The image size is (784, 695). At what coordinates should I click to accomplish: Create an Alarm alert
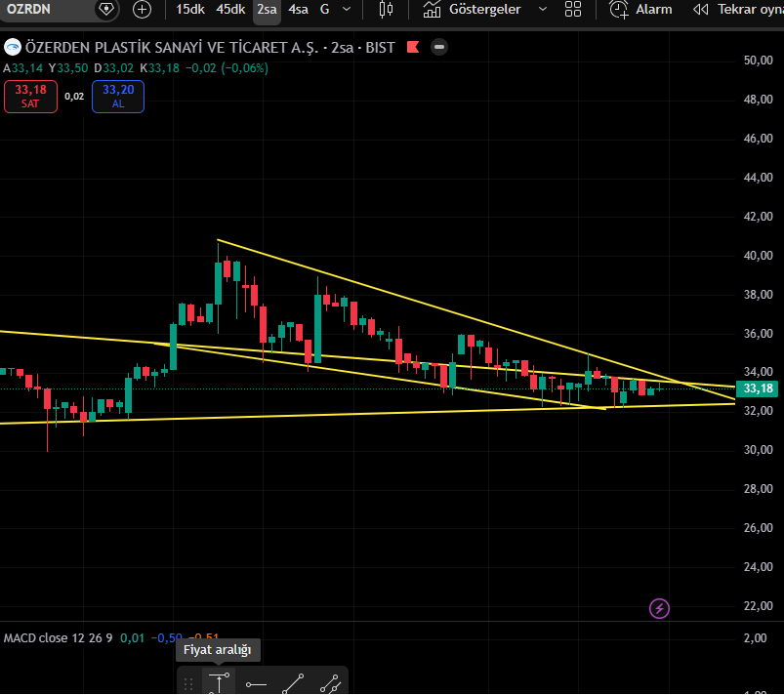(x=640, y=9)
